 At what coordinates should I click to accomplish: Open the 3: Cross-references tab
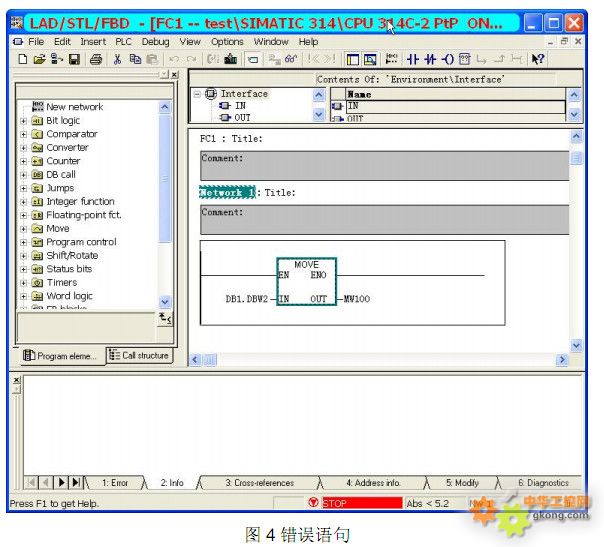(260, 483)
